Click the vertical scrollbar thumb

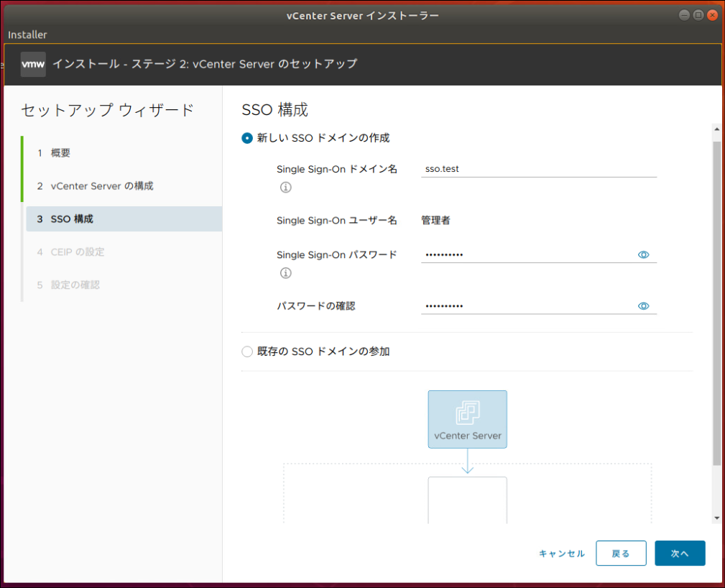[716, 303]
